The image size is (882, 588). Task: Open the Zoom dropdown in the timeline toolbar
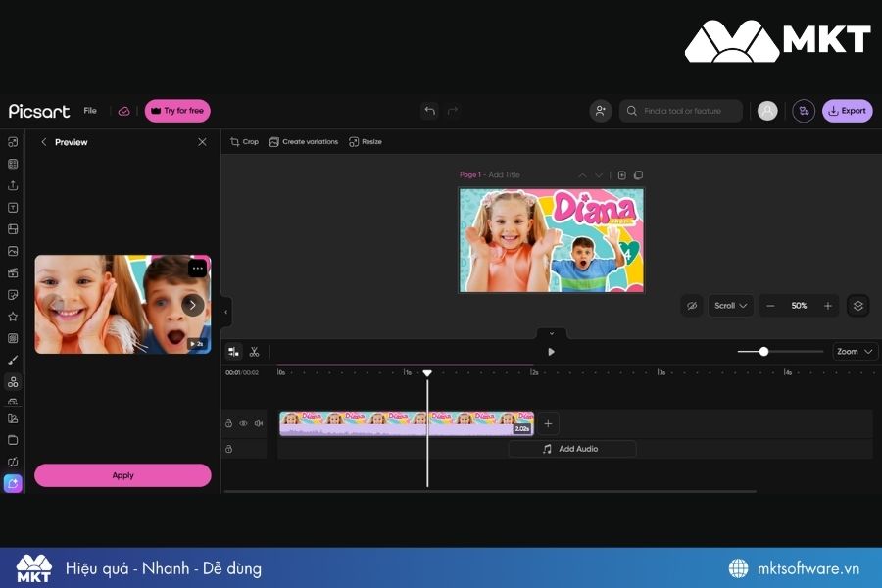(854, 351)
